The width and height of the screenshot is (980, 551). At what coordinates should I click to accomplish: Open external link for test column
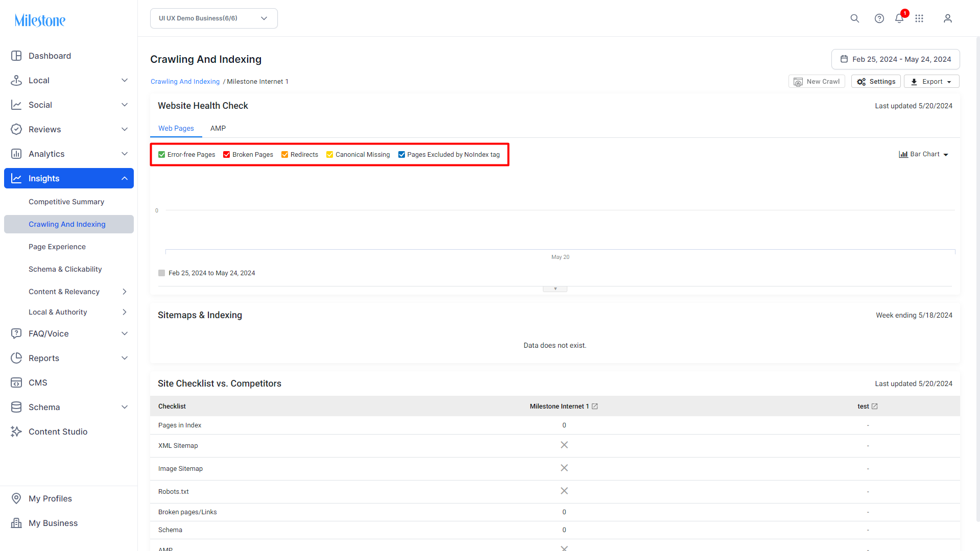coord(874,406)
